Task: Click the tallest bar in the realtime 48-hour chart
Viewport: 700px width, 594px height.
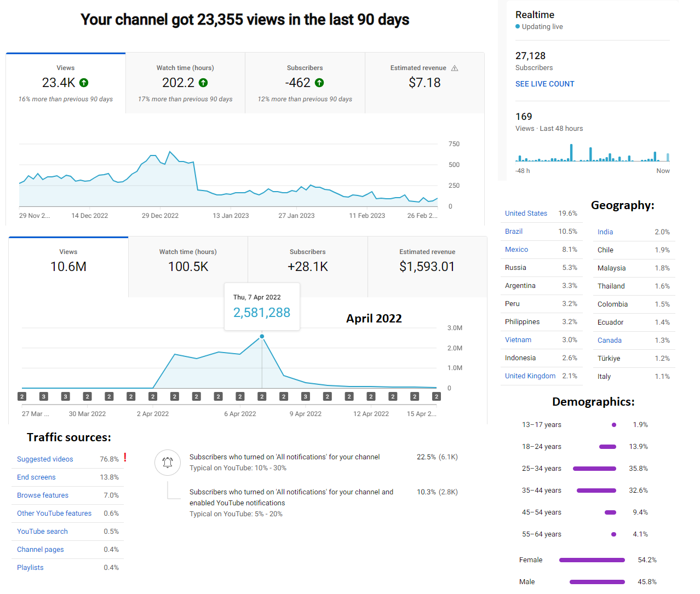Action: tap(571, 153)
